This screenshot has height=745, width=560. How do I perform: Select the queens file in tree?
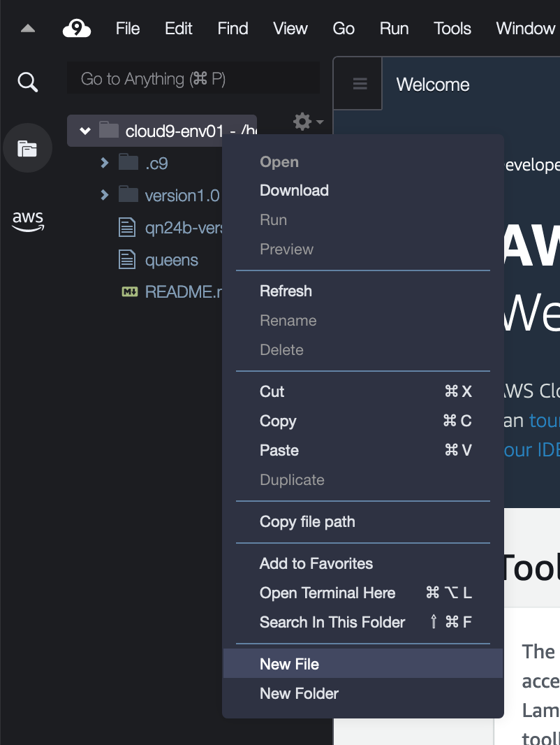171,261
